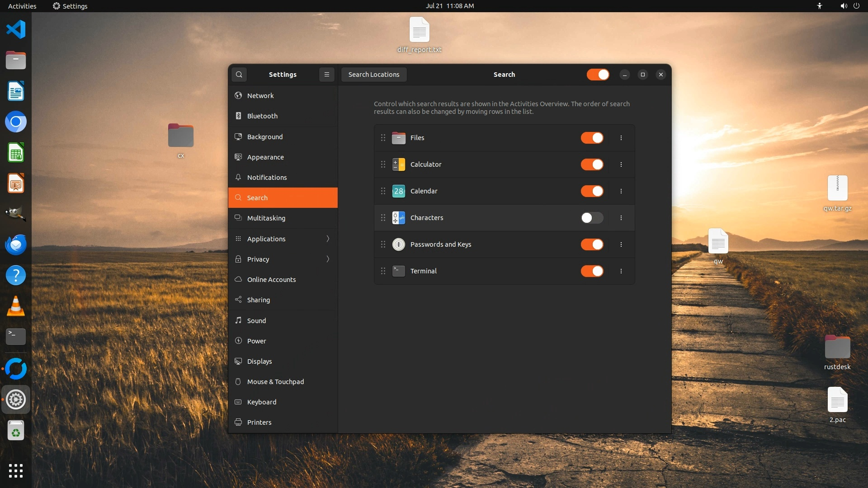This screenshot has width=868, height=488.
Task: Open Visual Studio Code from dock
Action: pyautogui.click(x=16, y=30)
